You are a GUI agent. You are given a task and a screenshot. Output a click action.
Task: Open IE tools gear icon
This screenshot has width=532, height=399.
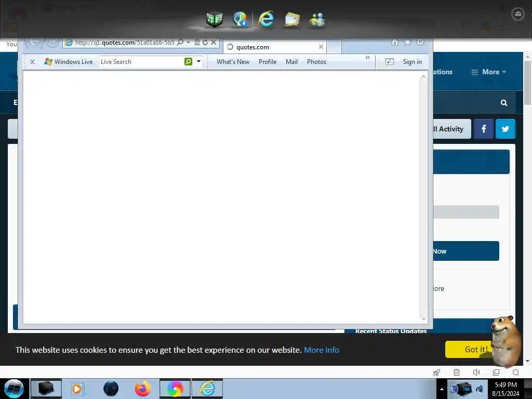pyautogui.click(x=420, y=43)
